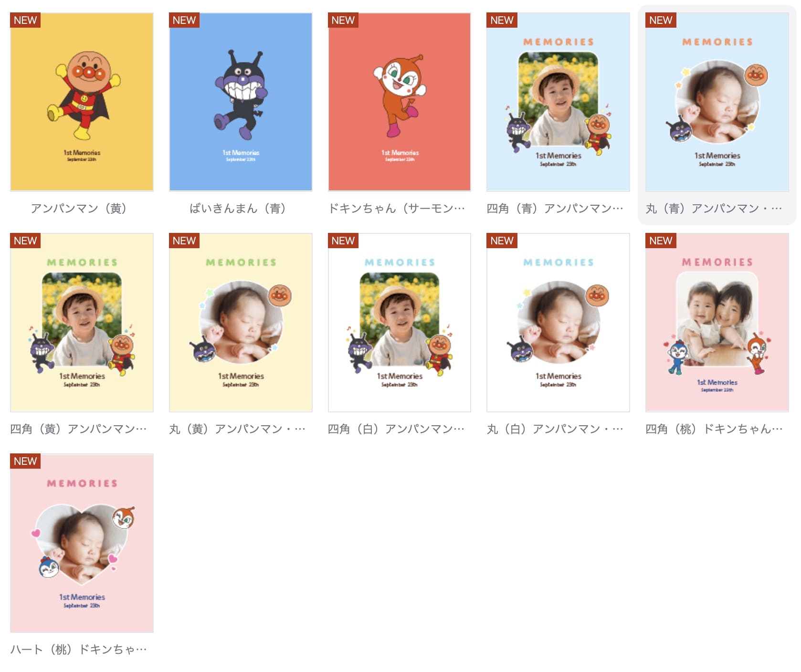Click the アンパンマン（黄） label

coord(79,209)
